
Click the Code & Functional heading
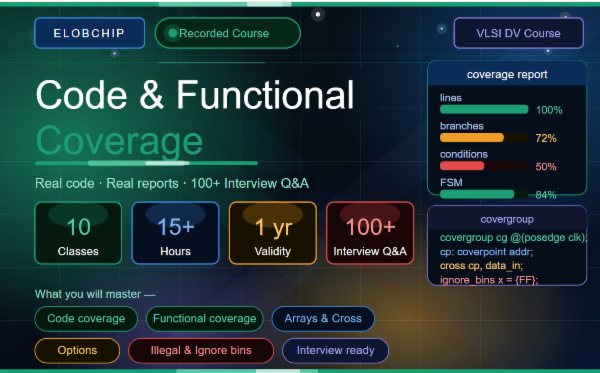195,94
